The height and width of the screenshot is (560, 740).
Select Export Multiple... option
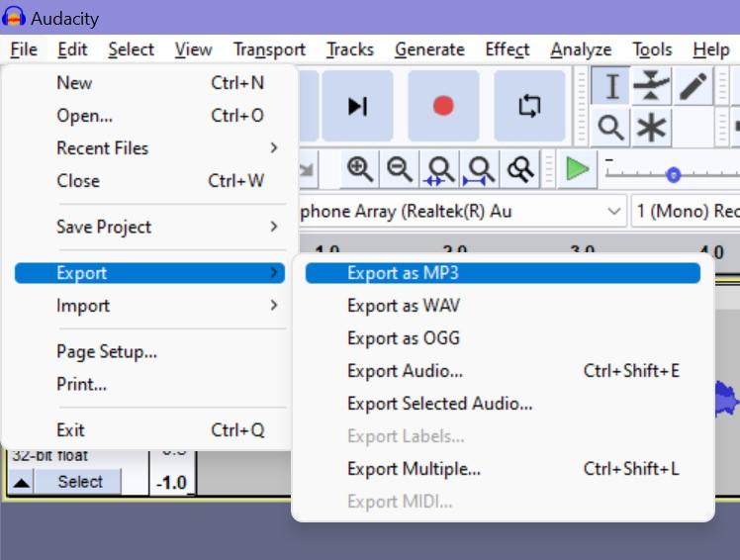(x=503, y=469)
